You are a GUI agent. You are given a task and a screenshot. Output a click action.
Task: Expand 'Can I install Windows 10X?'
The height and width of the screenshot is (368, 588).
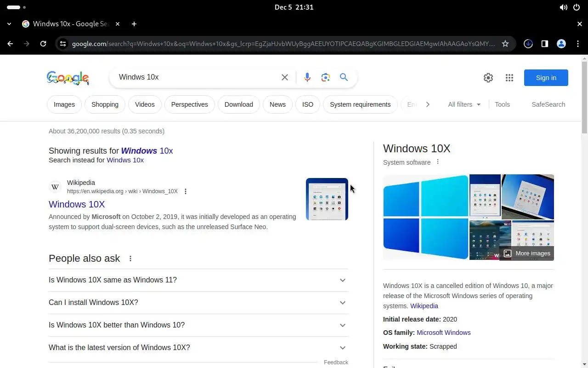click(198, 303)
